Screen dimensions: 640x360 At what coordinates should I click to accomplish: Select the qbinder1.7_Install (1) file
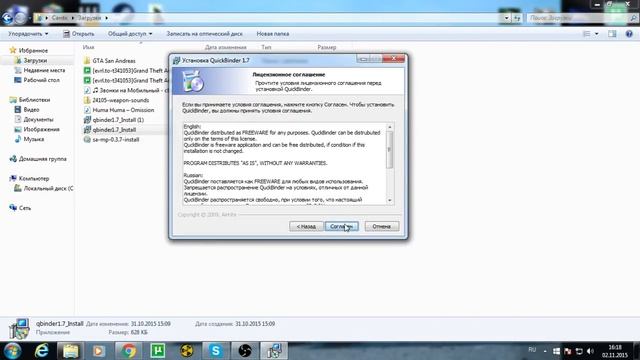click(x=118, y=120)
